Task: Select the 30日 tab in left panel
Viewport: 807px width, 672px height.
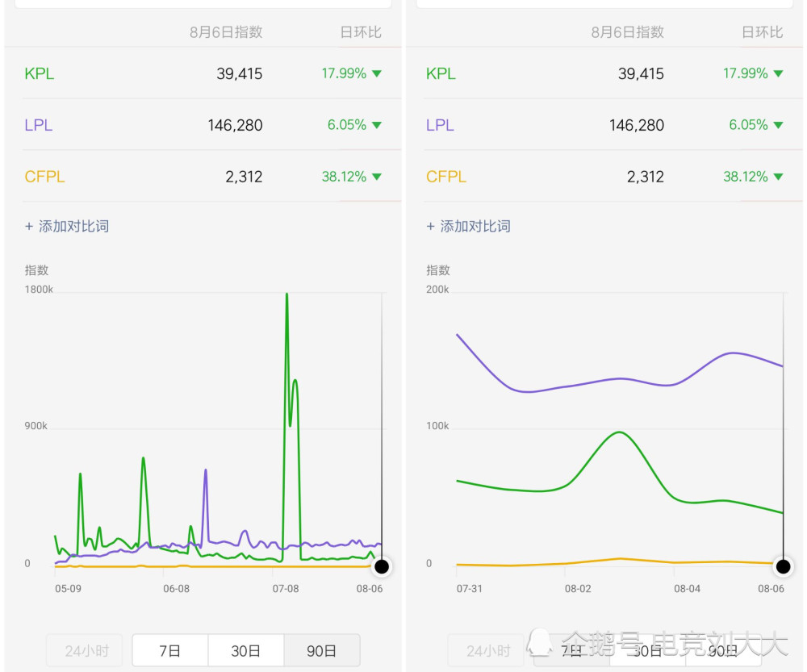Action: 245,650
